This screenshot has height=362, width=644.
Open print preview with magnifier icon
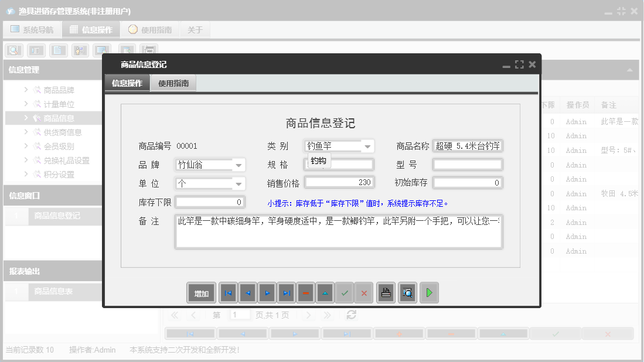click(x=407, y=292)
